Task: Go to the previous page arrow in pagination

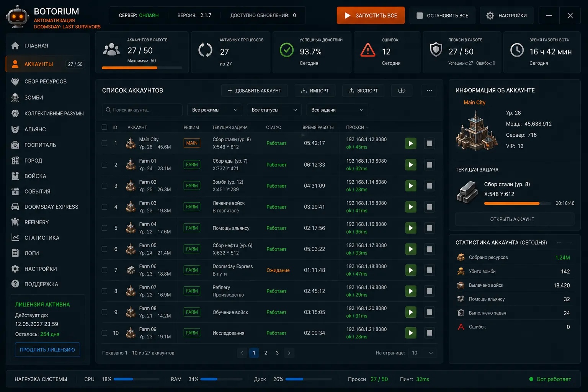Action: tap(242, 353)
